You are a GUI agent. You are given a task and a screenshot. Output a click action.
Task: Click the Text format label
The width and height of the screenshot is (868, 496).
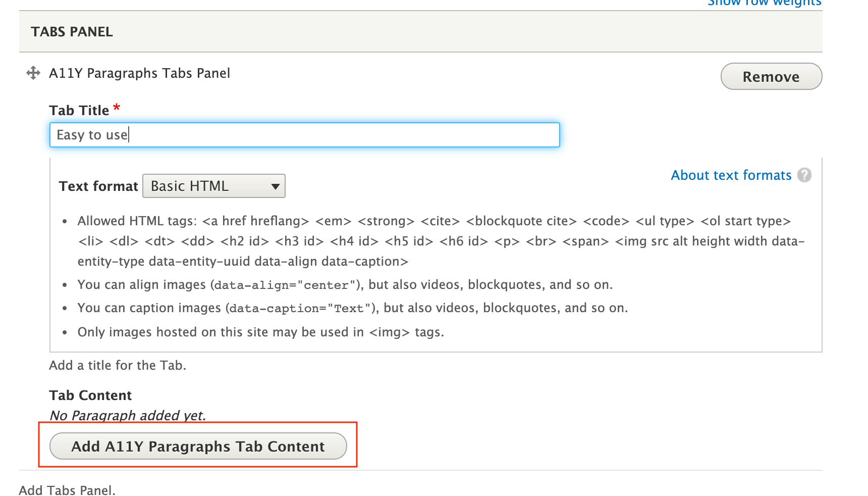coord(98,186)
